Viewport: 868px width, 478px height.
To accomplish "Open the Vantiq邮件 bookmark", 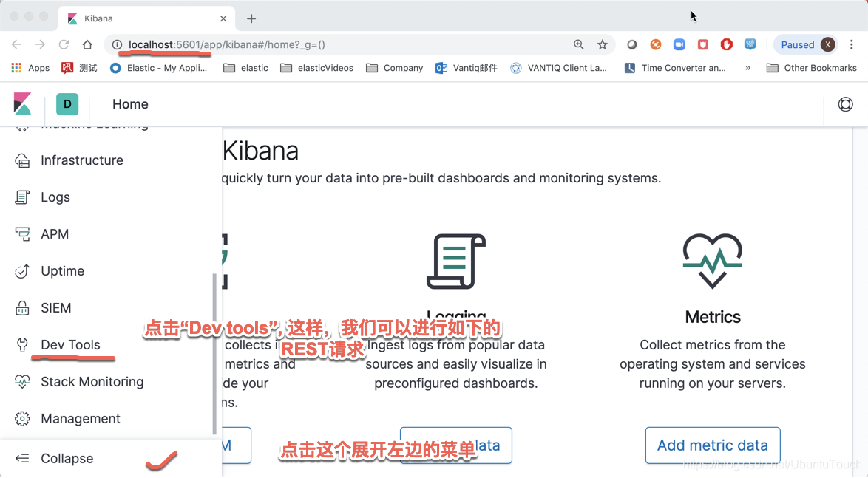I will [x=466, y=68].
